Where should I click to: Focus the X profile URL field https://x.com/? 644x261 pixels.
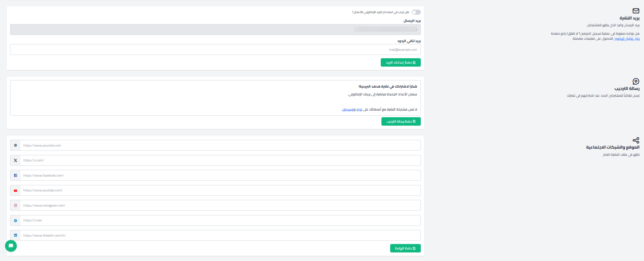tap(221, 160)
